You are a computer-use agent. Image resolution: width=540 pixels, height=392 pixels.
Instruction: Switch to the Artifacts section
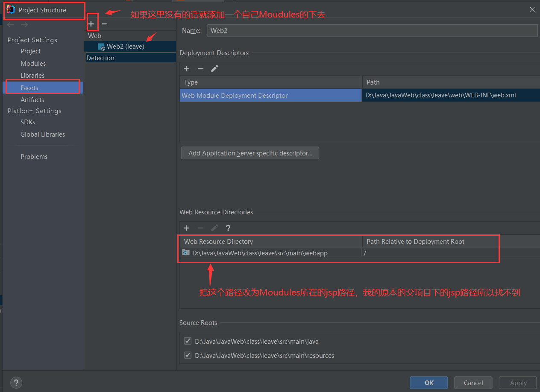click(x=32, y=99)
